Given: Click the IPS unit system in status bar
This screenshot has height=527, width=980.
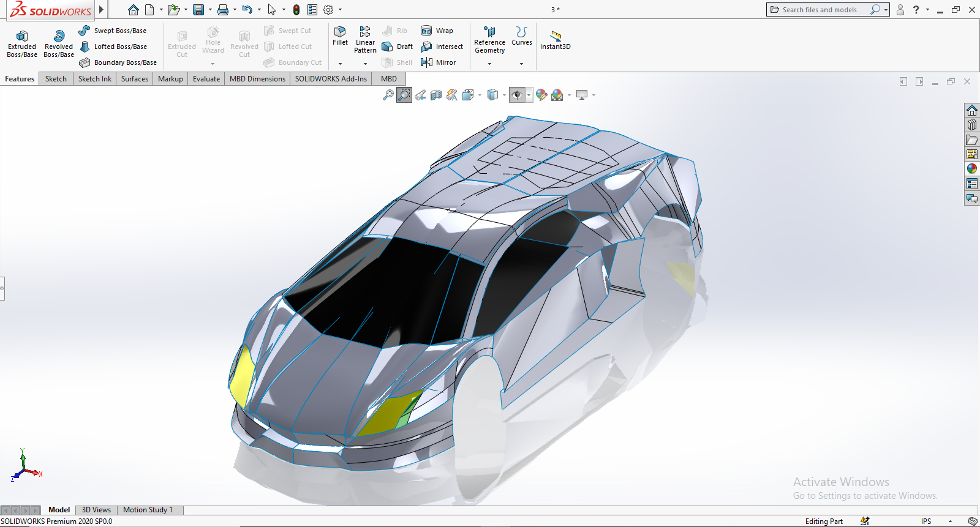Looking at the screenshot, I should point(926,521).
